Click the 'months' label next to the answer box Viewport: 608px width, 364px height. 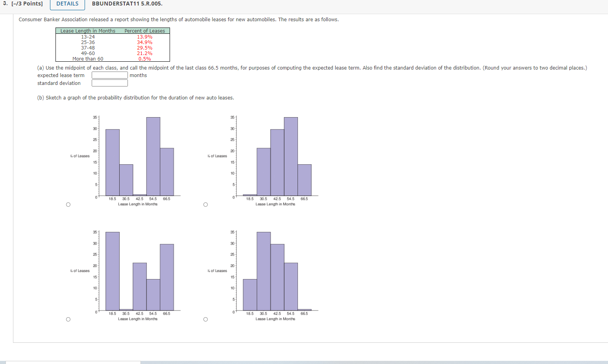coord(138,75)
